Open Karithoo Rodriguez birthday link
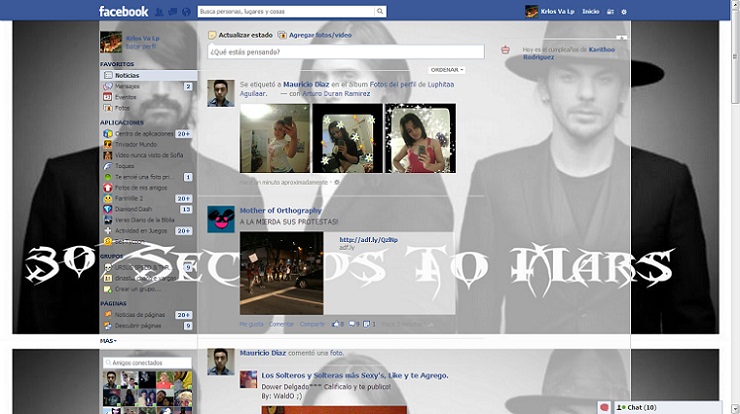The image size is (740, 414). click(569, 53)
